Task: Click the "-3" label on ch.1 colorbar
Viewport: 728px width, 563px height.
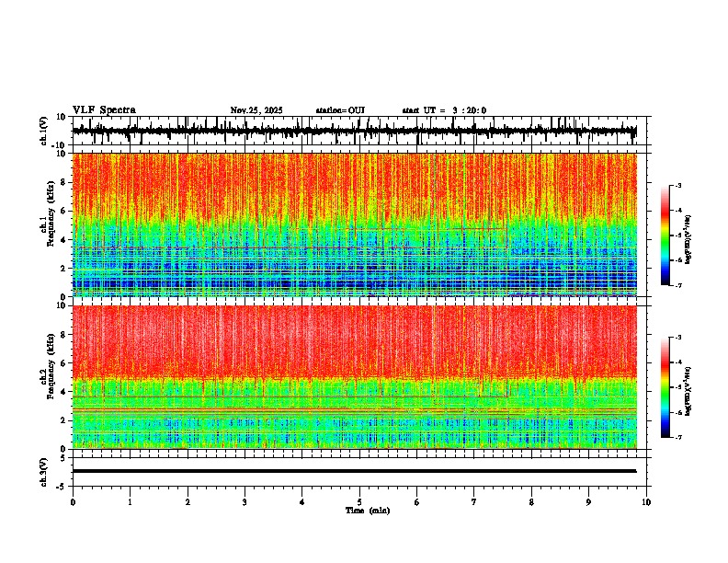Action: 678,185
